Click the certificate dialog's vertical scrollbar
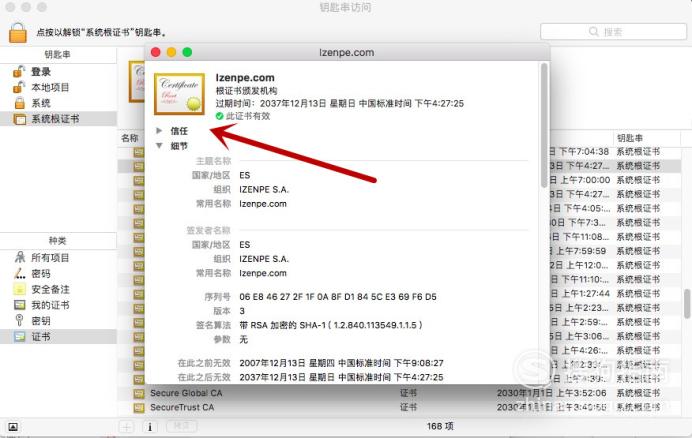The height and width of the screenshot is (438, 692). (x=544, y=125)
